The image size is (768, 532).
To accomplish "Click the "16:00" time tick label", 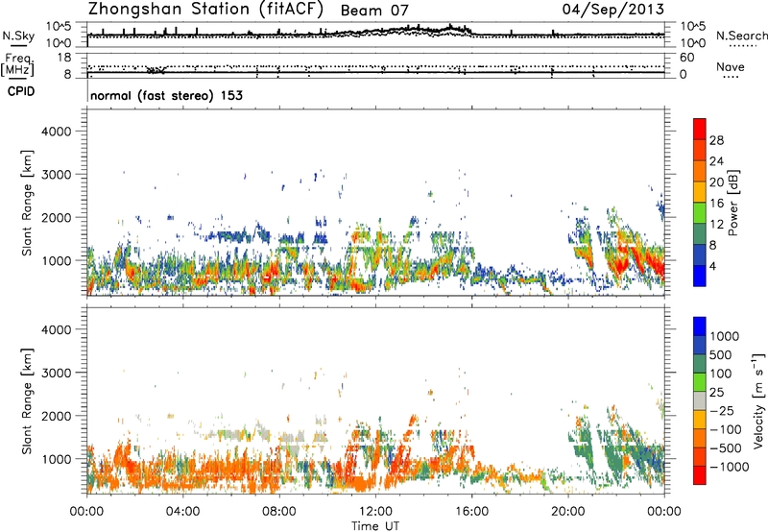I will (x=471, y=512).
